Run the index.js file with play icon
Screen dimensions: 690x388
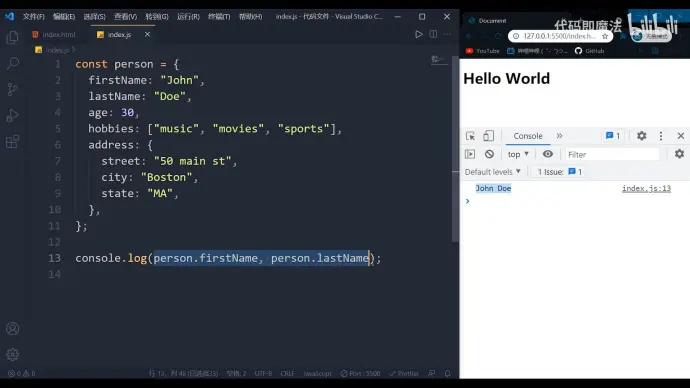tap(418, 34)
